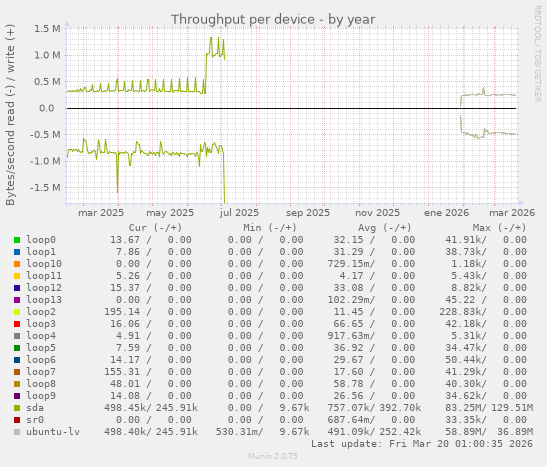Screen dimensions: 547x467
Task: Select the loop0 legend label
Action: point(41,240)
